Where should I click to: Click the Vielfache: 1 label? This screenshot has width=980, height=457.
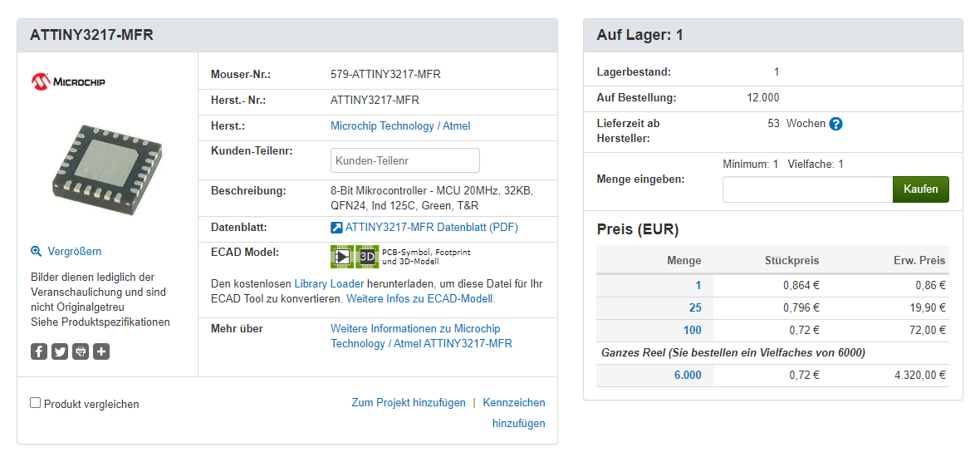[816, 165]
